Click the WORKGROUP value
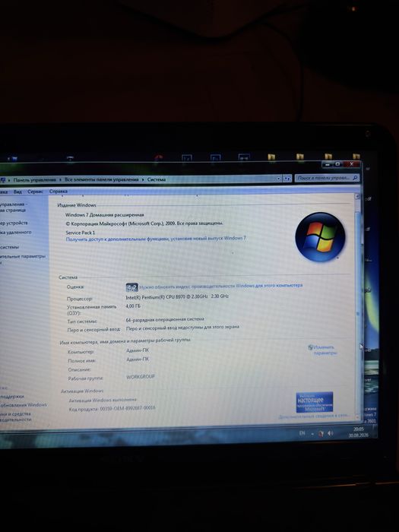This screenshot has width=399, height=532. (x=141, y=377)
